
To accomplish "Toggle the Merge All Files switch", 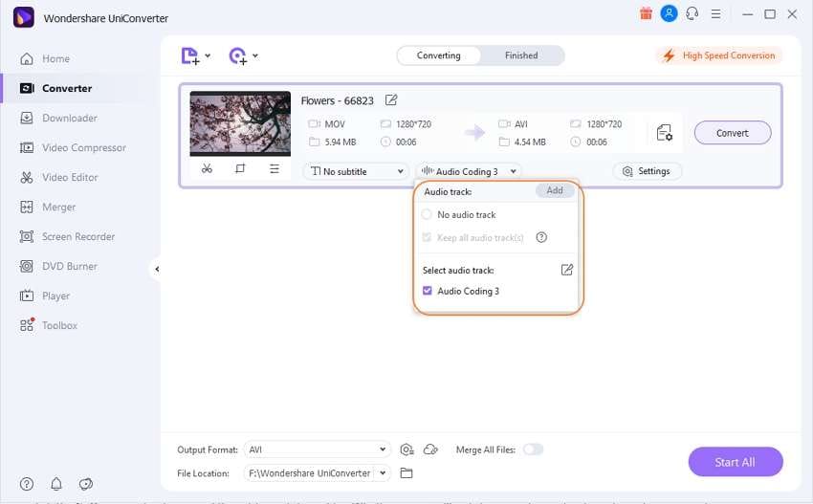I will point(533,449).
